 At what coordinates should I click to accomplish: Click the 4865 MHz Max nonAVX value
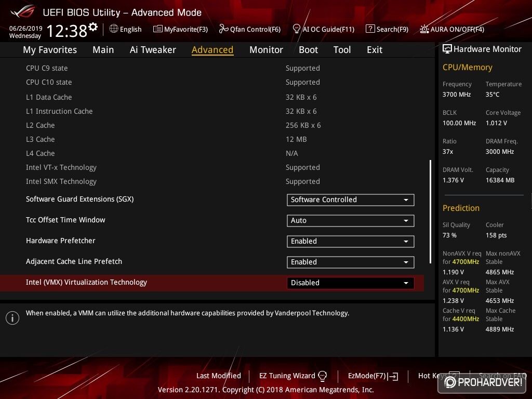499,272
